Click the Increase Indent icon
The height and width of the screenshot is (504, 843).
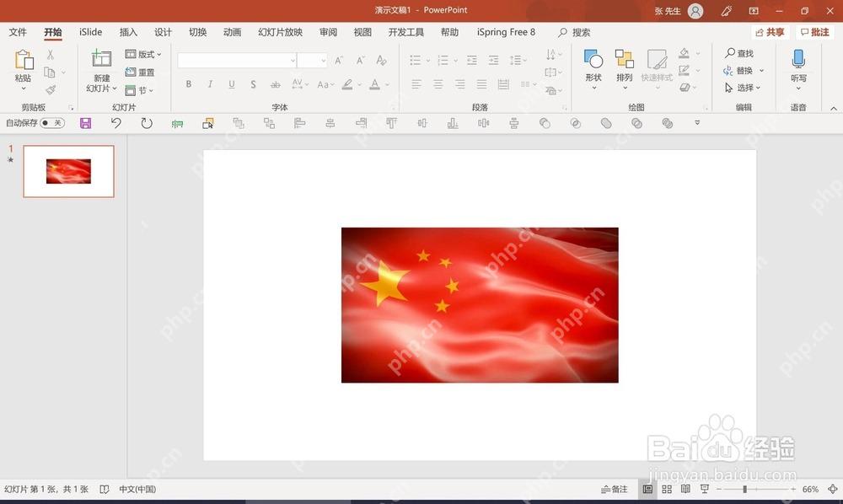493,60
